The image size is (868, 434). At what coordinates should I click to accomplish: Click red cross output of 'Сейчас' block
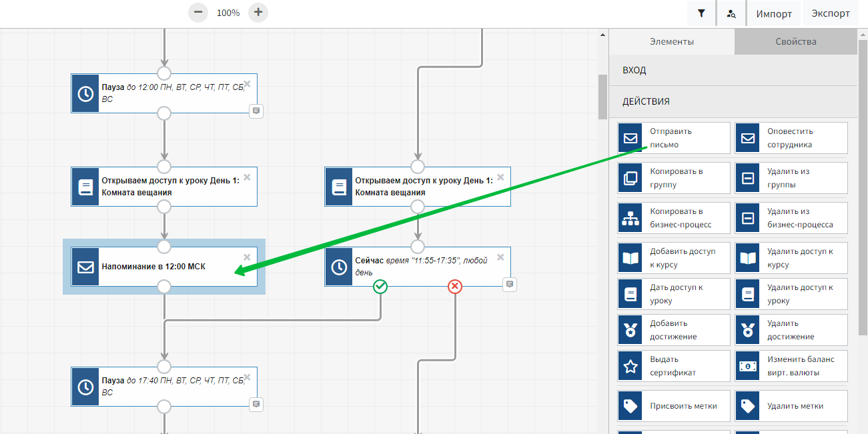click(455, 286)
